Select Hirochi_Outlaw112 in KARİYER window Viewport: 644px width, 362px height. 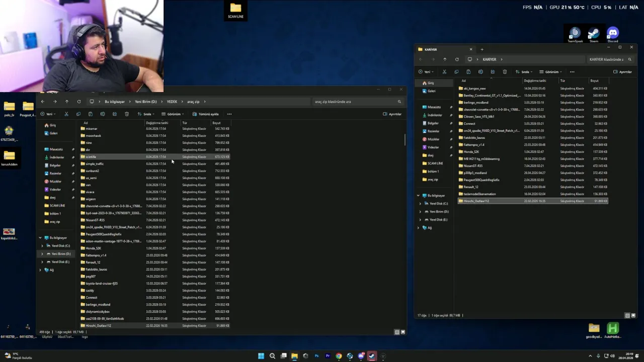point(532,201)
